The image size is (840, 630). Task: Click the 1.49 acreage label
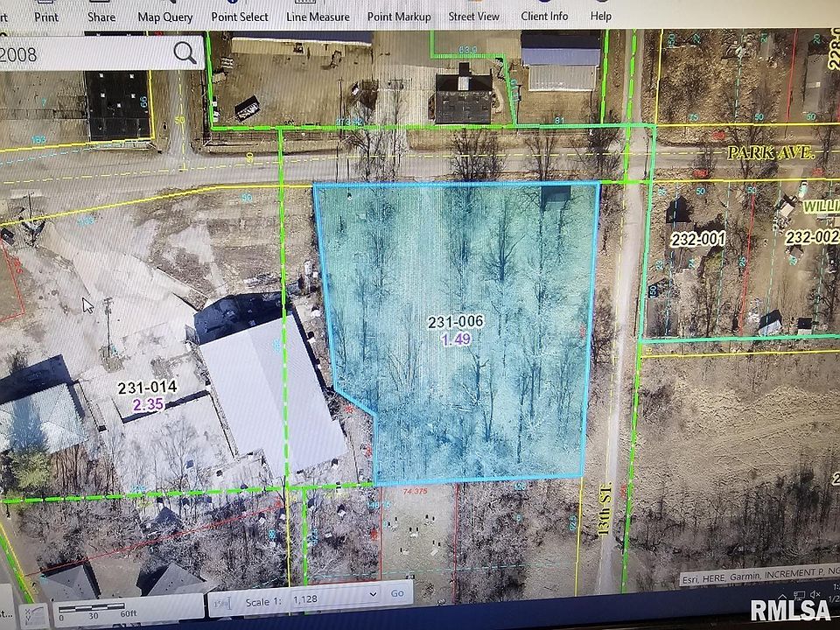456,339
